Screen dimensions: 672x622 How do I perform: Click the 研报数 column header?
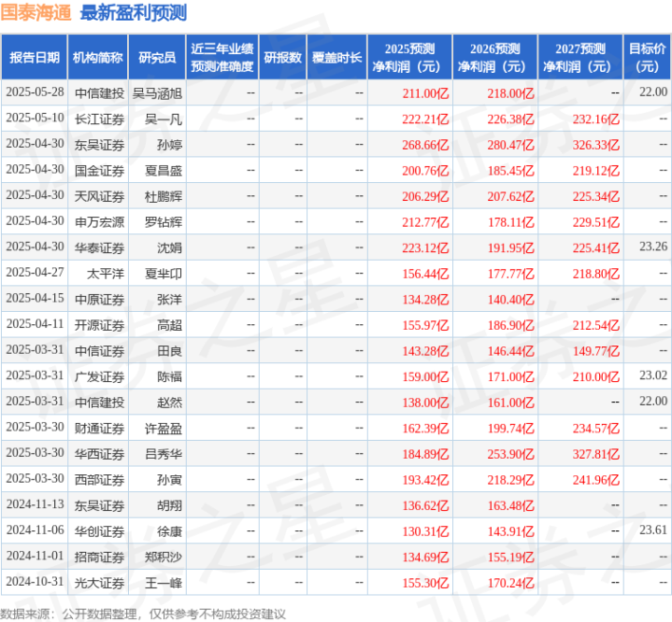[x=283, y=57]
